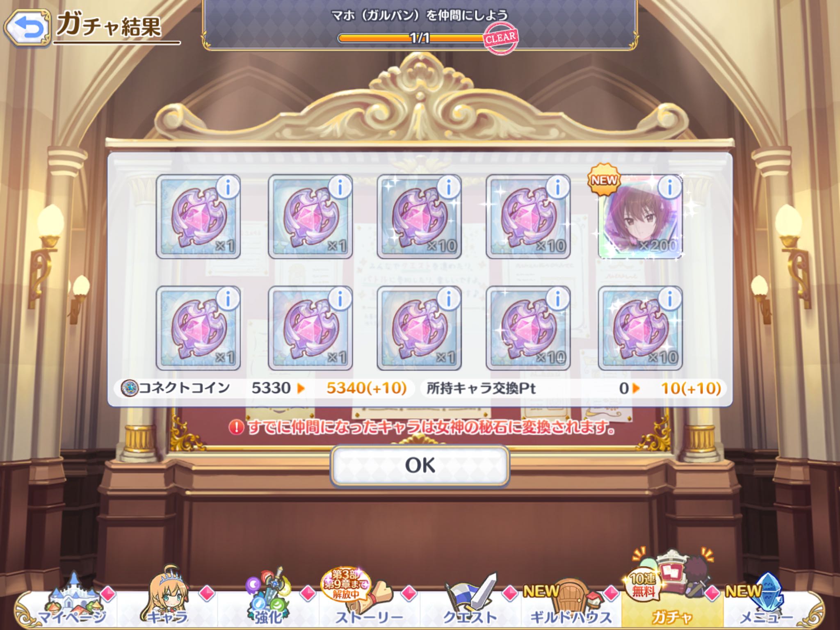Go to the キャラ tab

pyautogui.click(x=167, y=603)
